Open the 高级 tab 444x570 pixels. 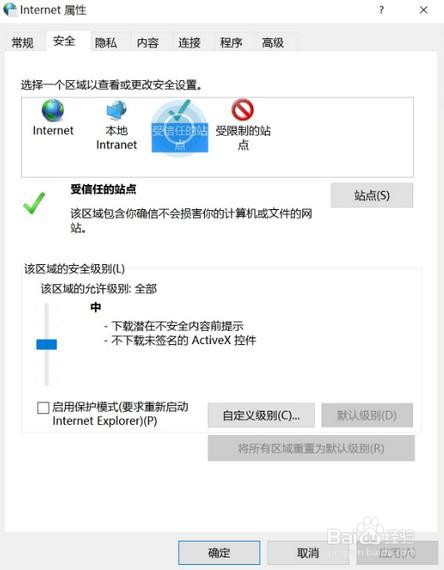tap(273, 43)
